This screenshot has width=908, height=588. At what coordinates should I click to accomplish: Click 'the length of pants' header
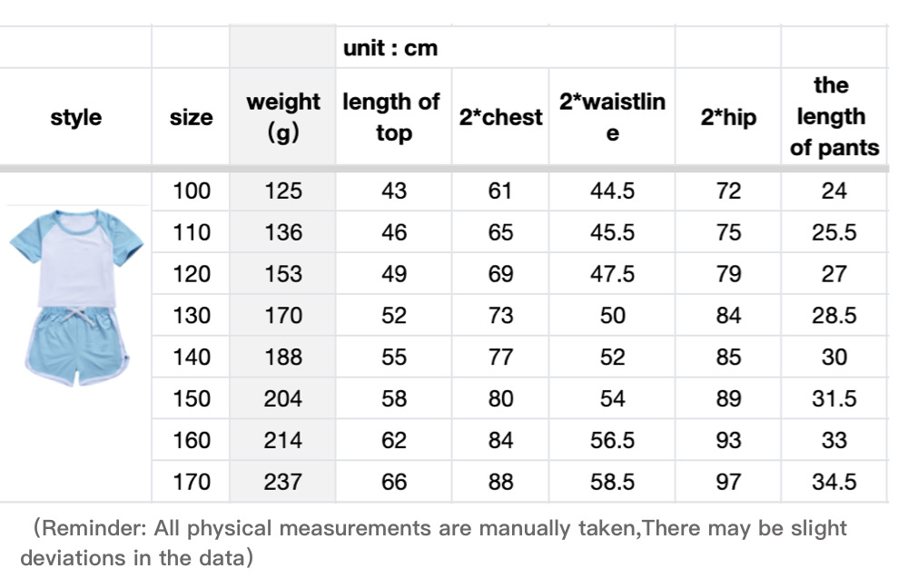coord(834,117)
